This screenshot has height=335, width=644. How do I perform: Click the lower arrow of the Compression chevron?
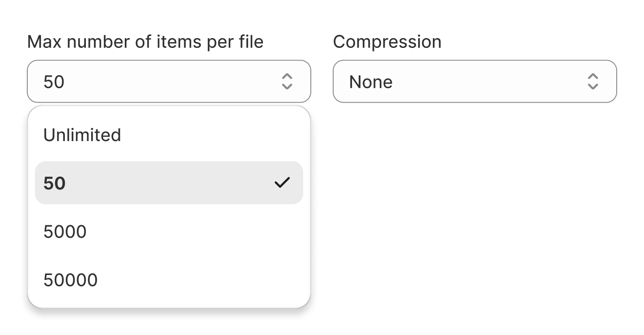click(x=593, y=86)
